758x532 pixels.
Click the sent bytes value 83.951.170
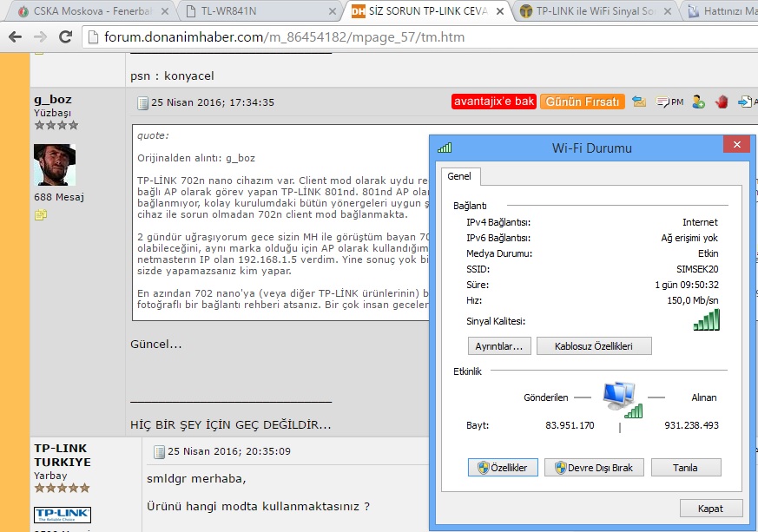(x=570, y=425)
